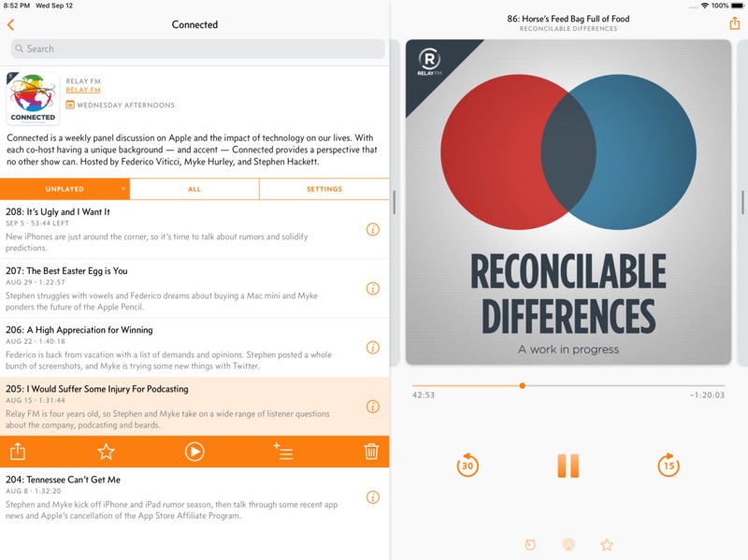Screen dimensions: 748x560
Task: Delete episode 205 with trash icon
Action: (x=371, y=452)
